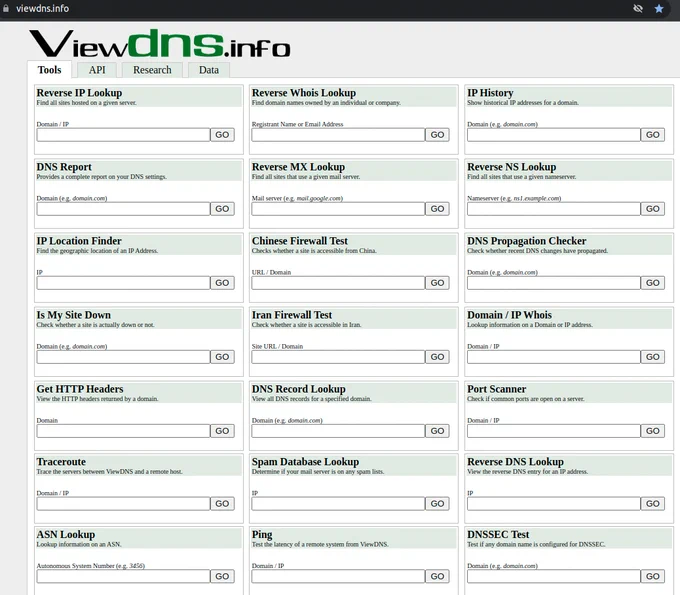This screenshot has height=595, width=680.
Task: Click the ASN Lookup heading
Action: click(x=66, y=535)
